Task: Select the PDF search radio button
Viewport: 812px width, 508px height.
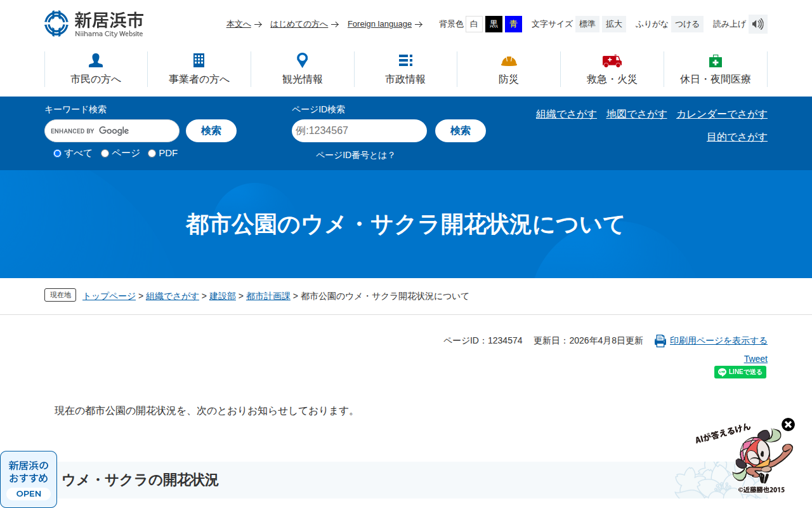Action: point(152,153)
